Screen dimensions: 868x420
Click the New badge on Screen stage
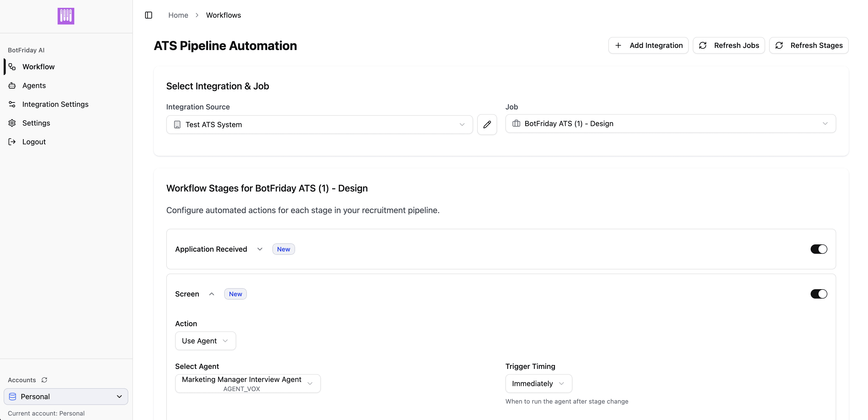pyautogui.click(x=235, y=294)
